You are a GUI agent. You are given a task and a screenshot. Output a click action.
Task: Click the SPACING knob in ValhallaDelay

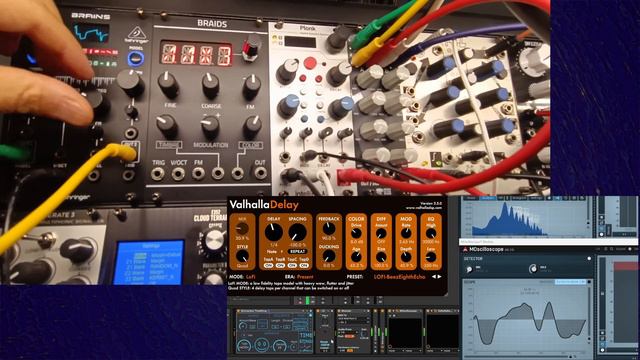click(297, 232)
